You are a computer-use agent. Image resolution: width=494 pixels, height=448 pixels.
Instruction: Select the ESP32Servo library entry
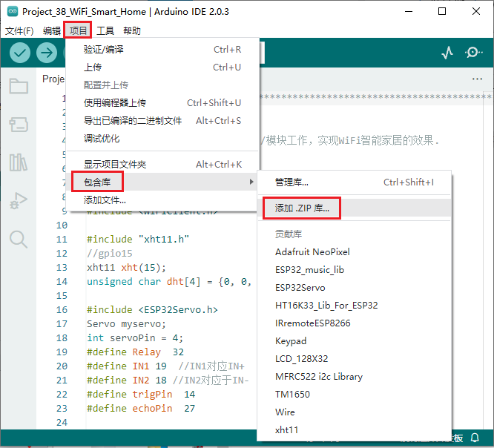click(300, 287)
